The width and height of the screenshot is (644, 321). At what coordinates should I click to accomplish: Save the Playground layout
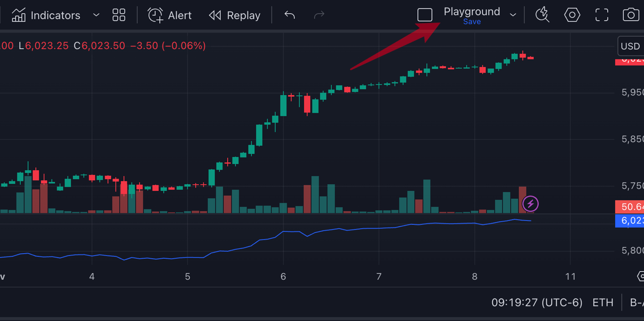pyautogui.click(x=472, y=22)
